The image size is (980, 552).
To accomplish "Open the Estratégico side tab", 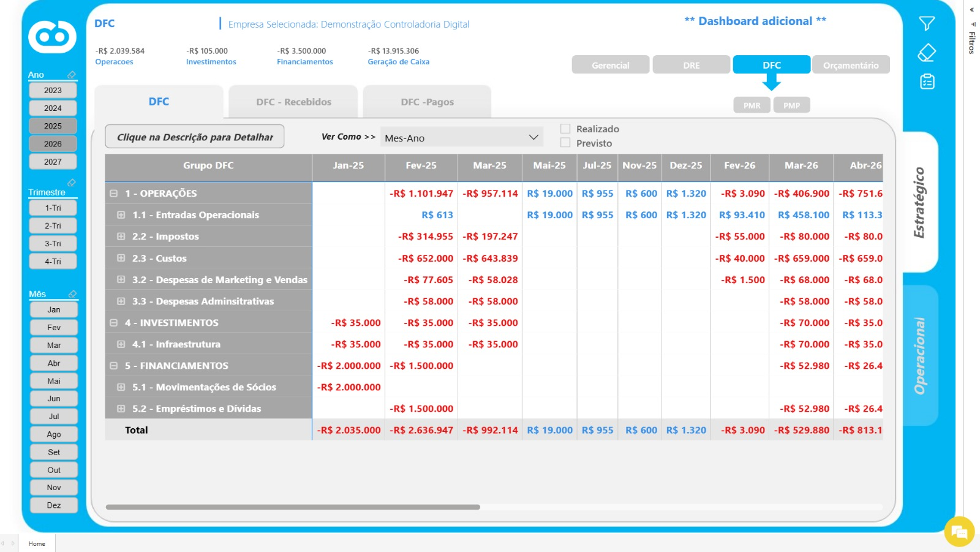I will tap(919, 202).
